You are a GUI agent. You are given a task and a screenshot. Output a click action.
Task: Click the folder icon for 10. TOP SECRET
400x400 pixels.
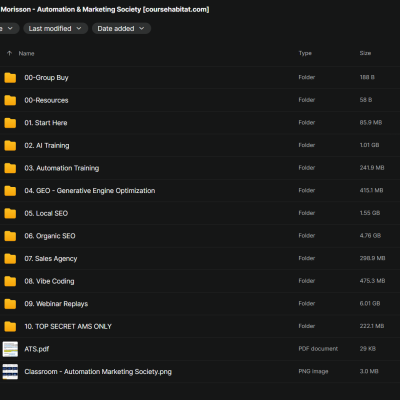pos(10,327)
